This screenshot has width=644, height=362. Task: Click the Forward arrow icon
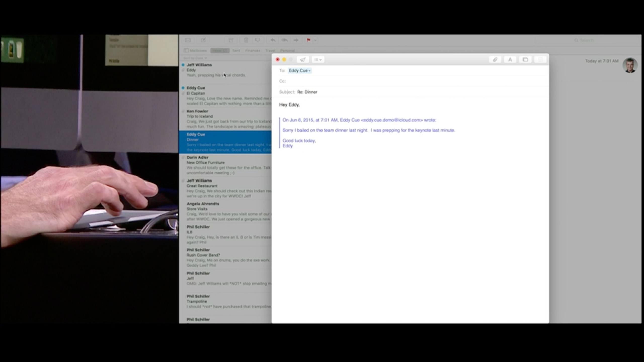(x=296, y=40)
